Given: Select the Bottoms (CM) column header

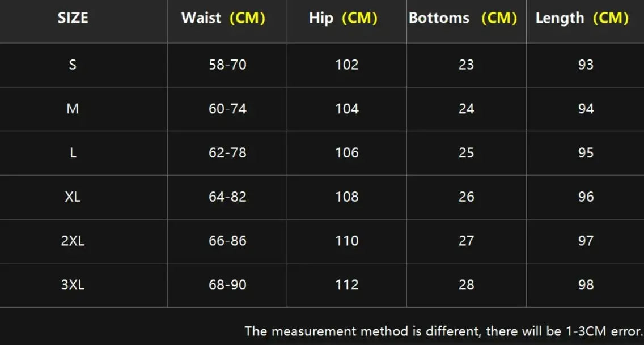Looking at the screenshot, I should tap(463, 18).
